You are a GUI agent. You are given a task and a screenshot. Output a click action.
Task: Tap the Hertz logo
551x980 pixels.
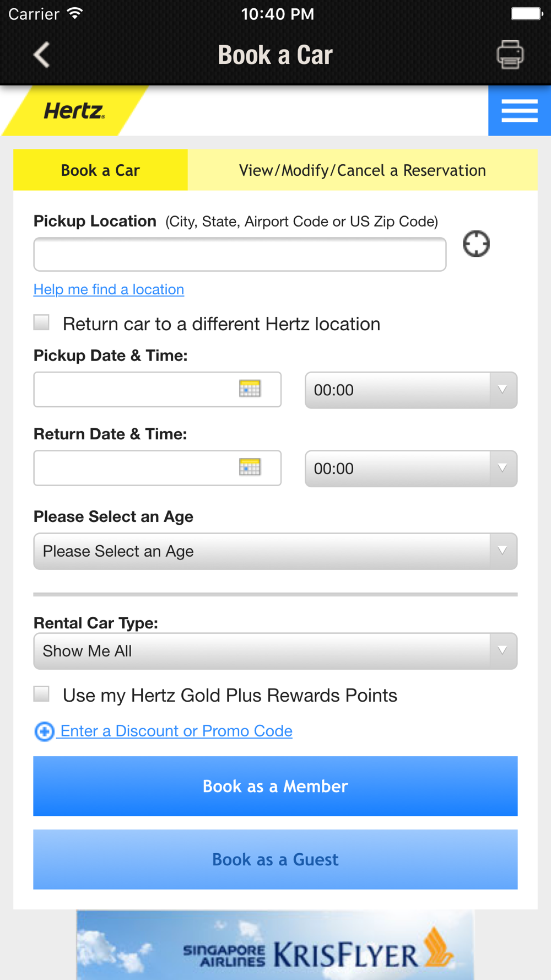click(x=74, y=111)
